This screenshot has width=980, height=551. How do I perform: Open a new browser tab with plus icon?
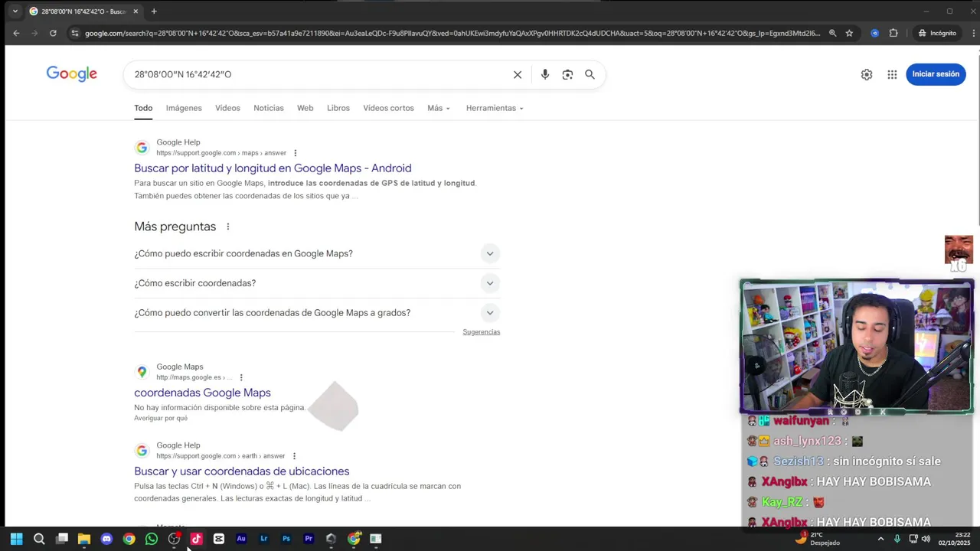click(x=154, y=11)
